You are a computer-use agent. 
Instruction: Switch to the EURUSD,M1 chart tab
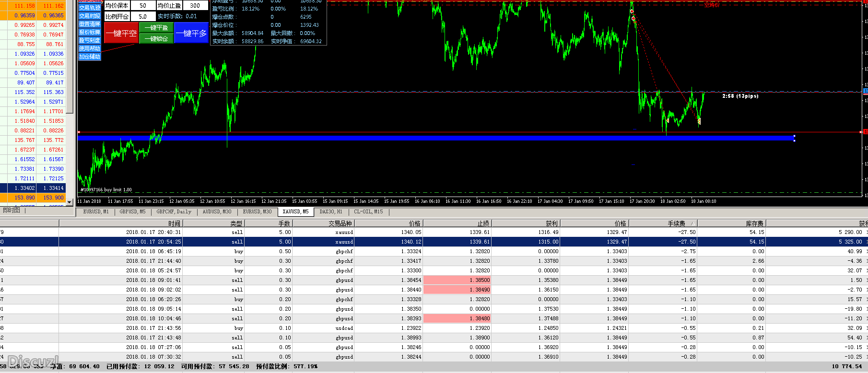pos(96,211)
